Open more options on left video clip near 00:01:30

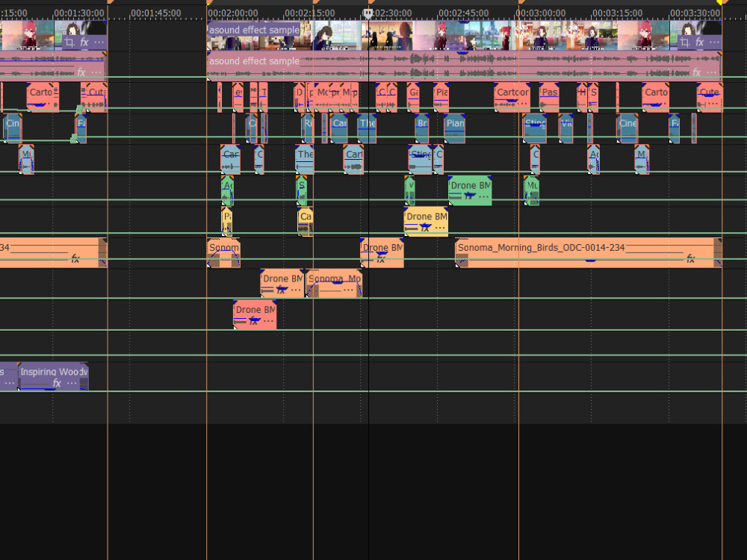99,43
